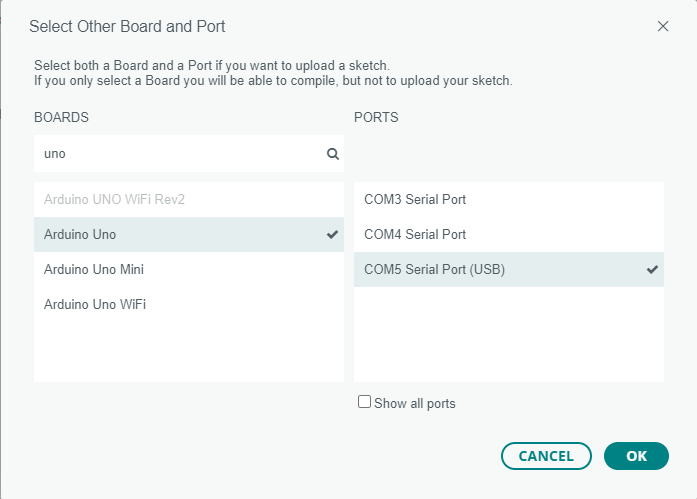Select Arduino UNO WiFi Rev2 board

pyautogui.click(x=115, y=200)
